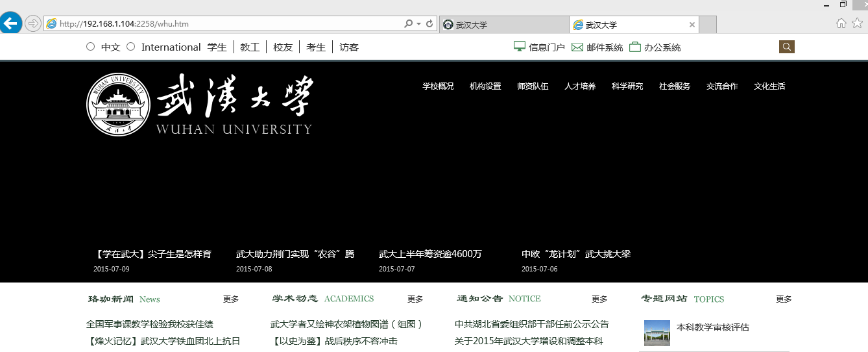Click the browser back arrow button

(10, 23)
